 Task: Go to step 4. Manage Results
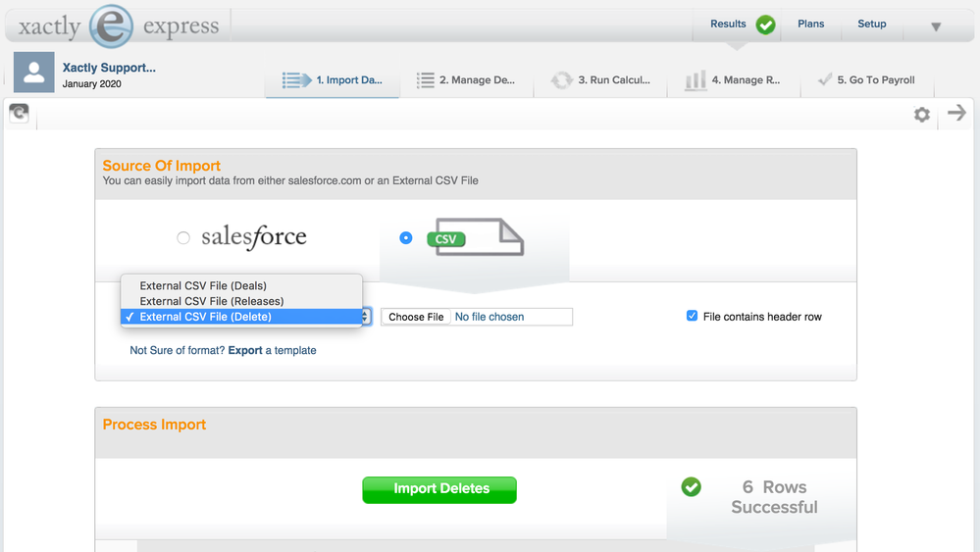pyautogui.click(x=734, y=80)
